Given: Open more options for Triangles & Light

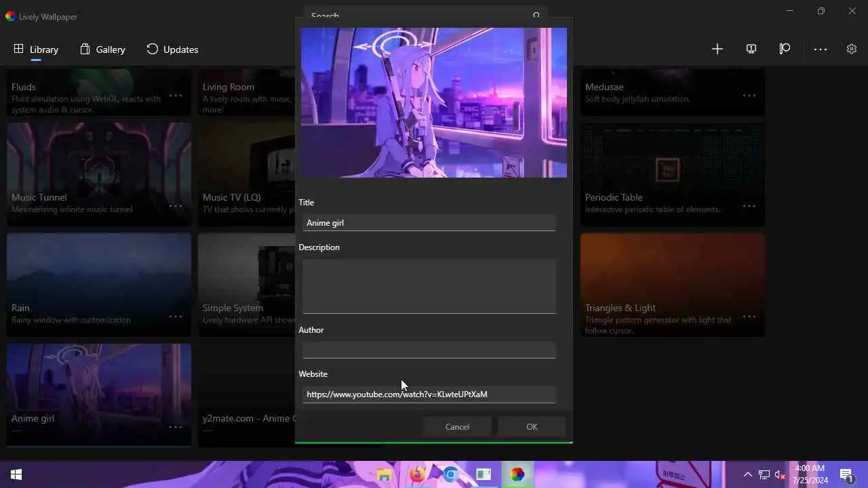Looking at the screenshot, I should click(x=749, y=317).
